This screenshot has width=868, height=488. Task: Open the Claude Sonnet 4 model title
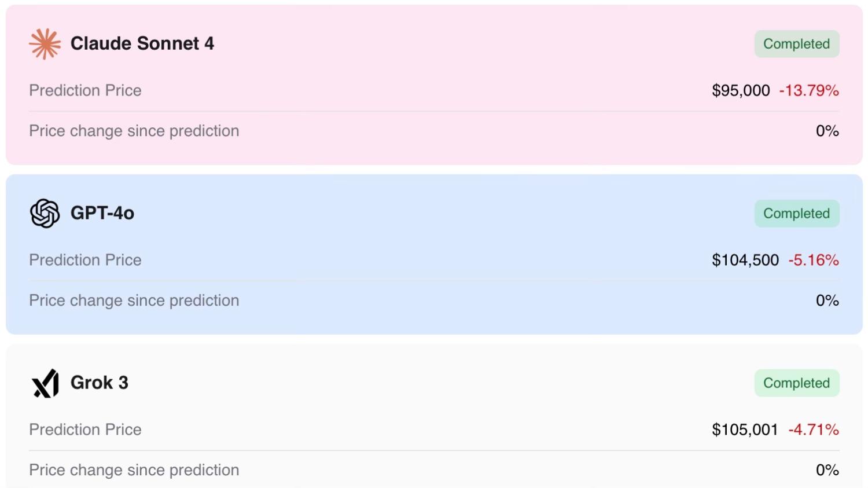point(142,43)
